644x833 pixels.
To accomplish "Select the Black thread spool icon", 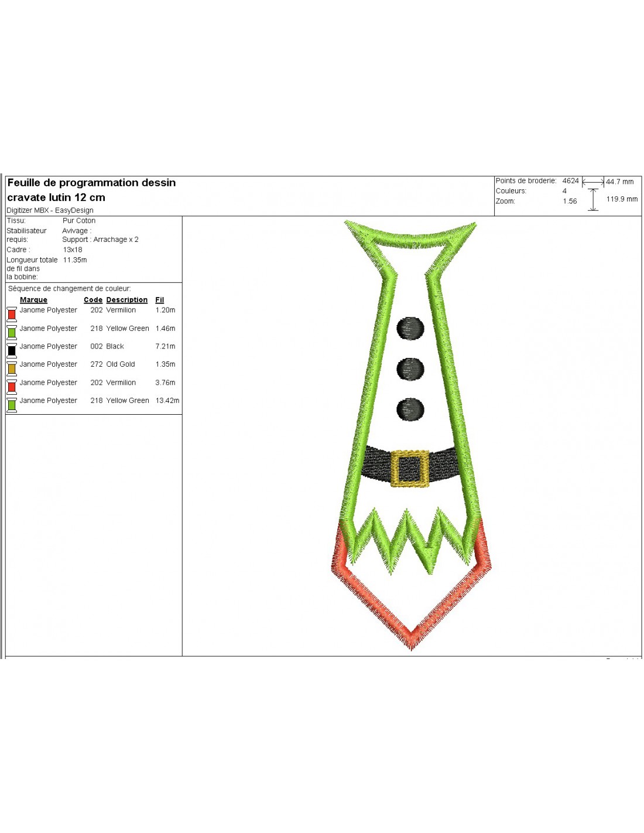I will [12, 350].
